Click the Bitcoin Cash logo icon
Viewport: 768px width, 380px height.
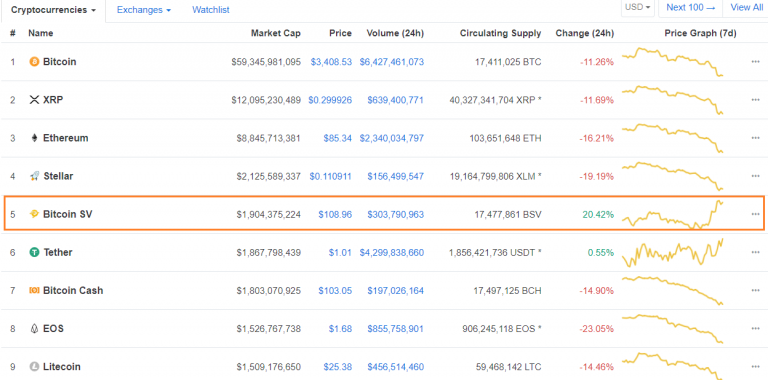coord(34,290)
